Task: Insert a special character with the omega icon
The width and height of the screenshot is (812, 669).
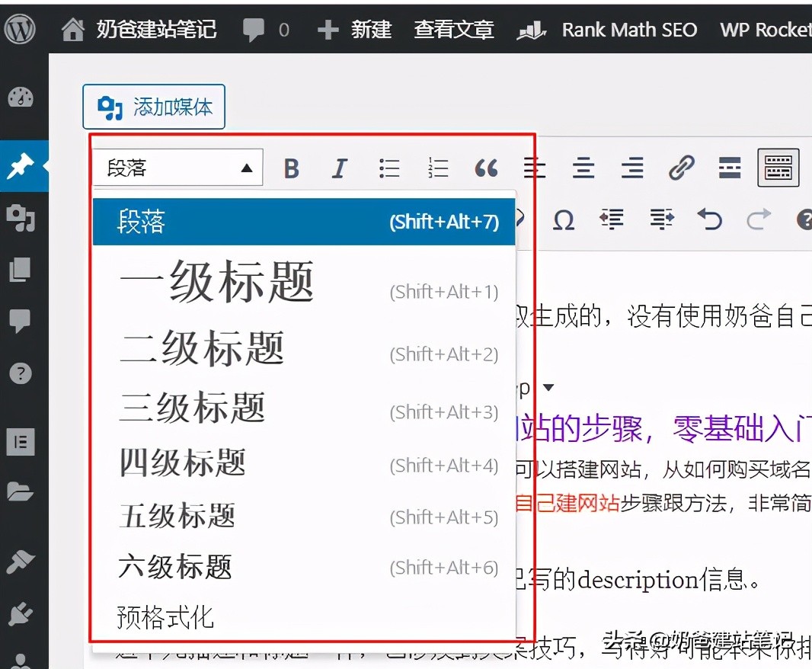Action: (x=564, y=219)
